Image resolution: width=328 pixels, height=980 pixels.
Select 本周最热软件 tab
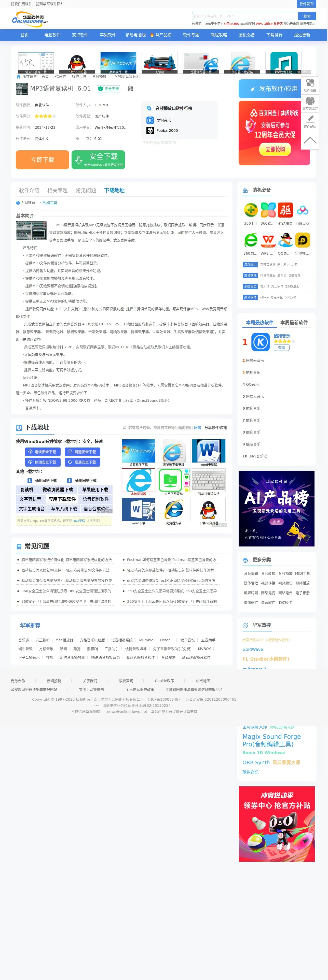pyautogui.click(x=259, y=323)
